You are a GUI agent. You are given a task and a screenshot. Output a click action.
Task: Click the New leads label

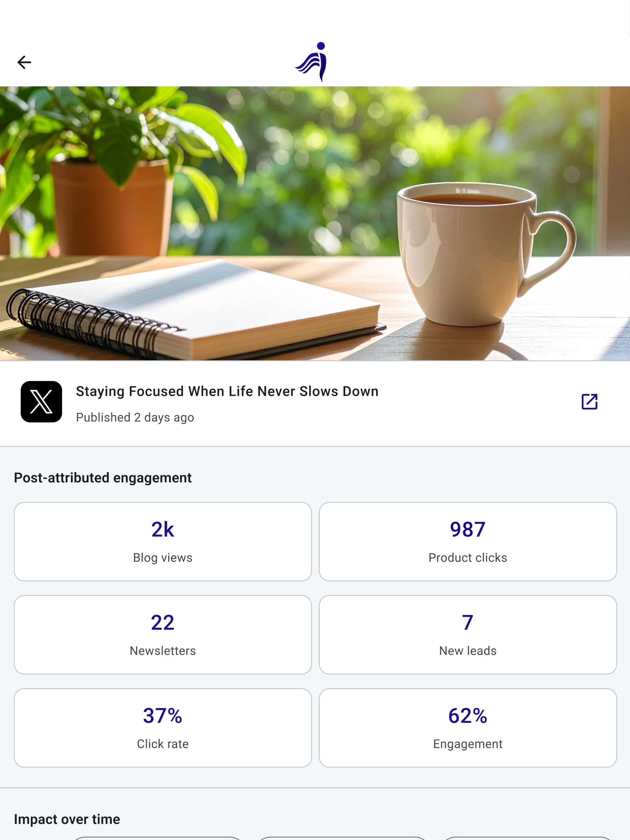click(x=468, y=650)
